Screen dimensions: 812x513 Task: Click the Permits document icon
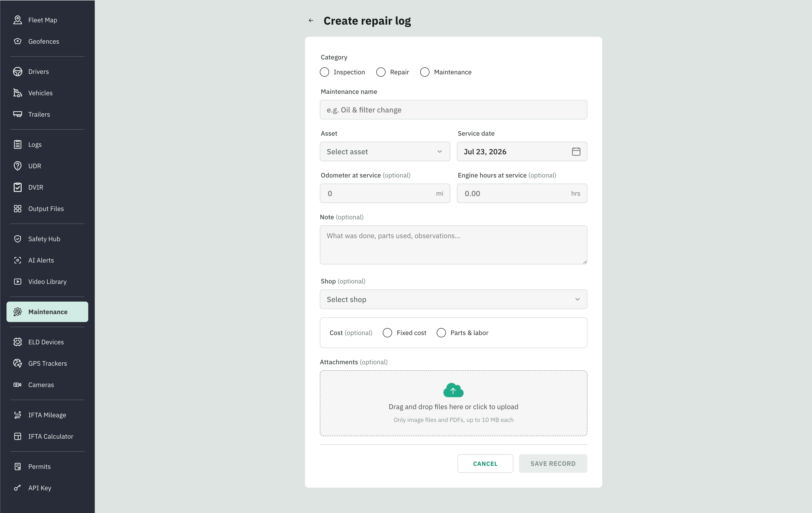(17, 467)
